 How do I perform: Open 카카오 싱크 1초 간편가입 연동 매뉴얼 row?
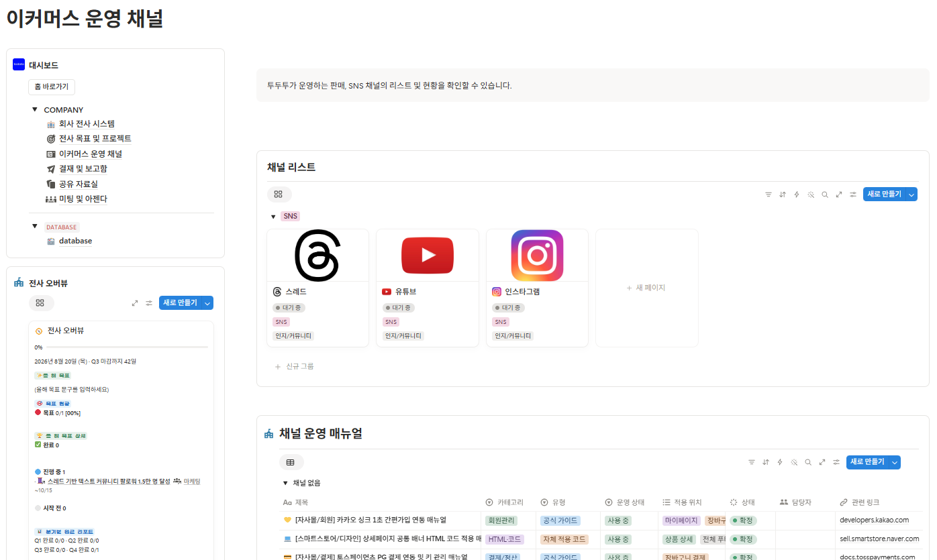(x=371, y=520)
